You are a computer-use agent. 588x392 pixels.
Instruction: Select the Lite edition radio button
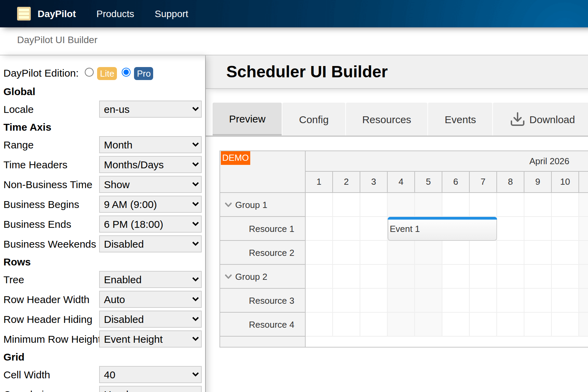click(89, 72)
